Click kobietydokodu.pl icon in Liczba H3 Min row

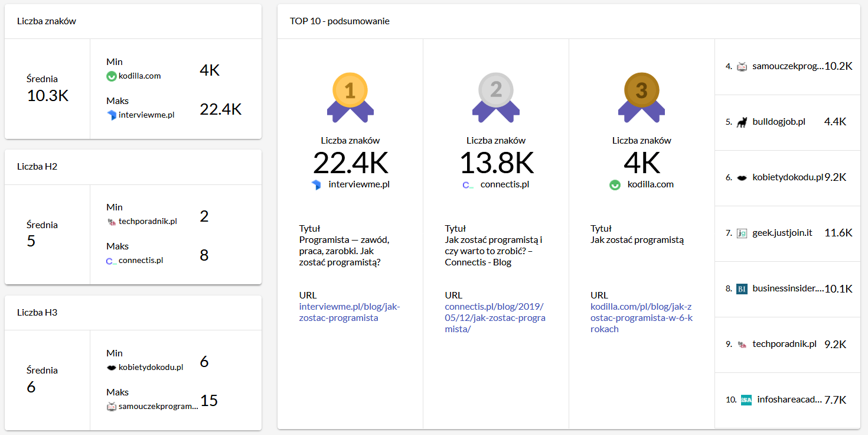pyautogui.click(x=111, y=368)
